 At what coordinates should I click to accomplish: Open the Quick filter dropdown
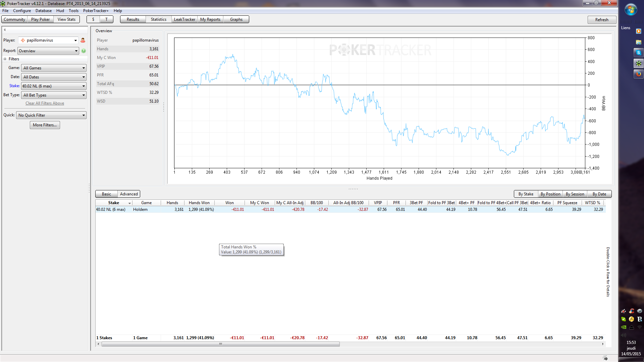coord(51,115)
